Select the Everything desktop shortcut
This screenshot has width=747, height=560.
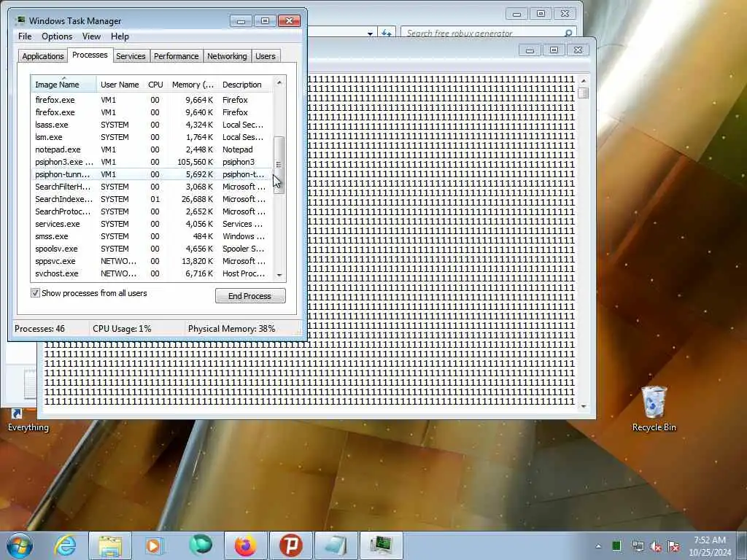coord(28,420)
